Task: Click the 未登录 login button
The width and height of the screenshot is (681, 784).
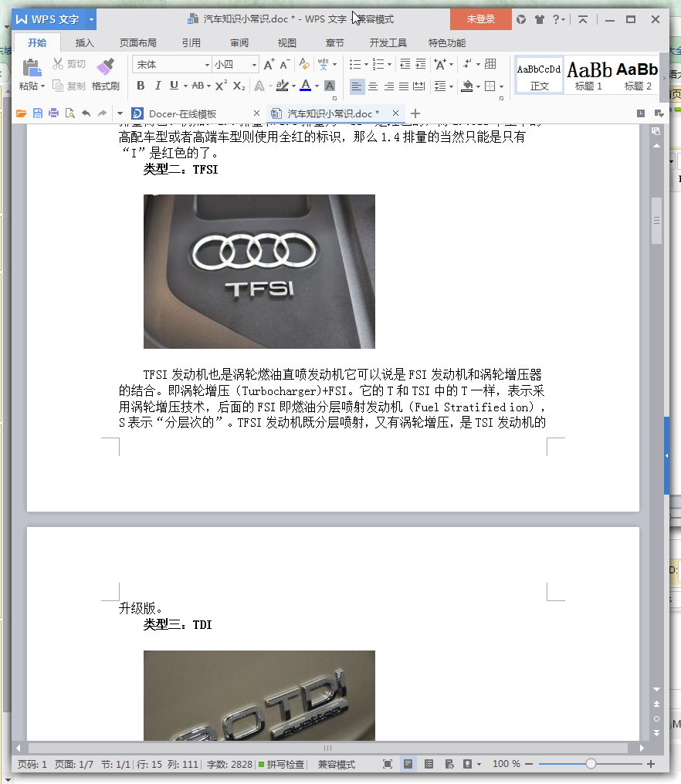Action: pos(481,19)
